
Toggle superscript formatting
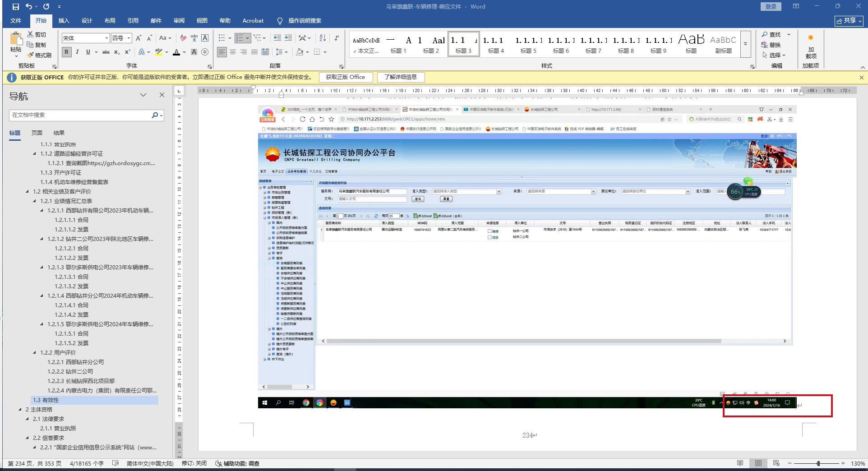click(x=128, y=52)
